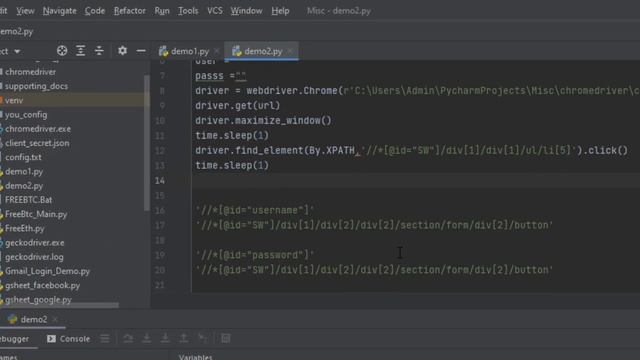Select the Debugger tab
Image resolution: width=640 pixels, height=360 pixels.
pos(15,339)
